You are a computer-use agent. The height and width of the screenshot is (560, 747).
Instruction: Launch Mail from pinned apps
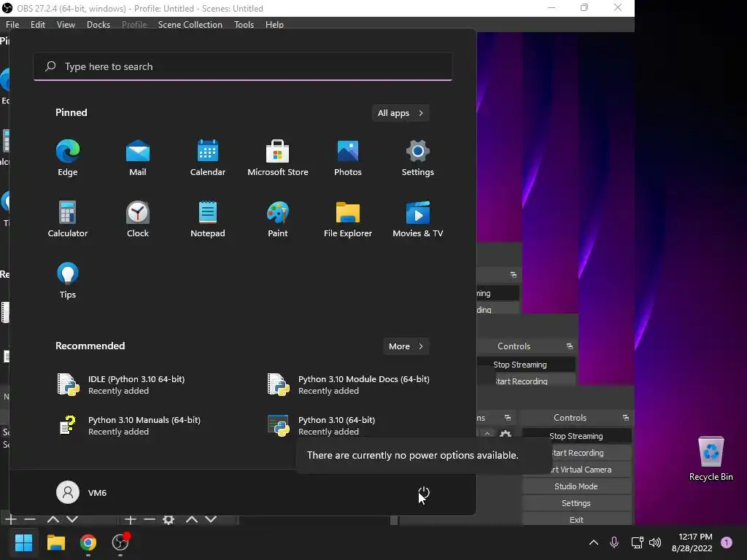tap(138, 158)
